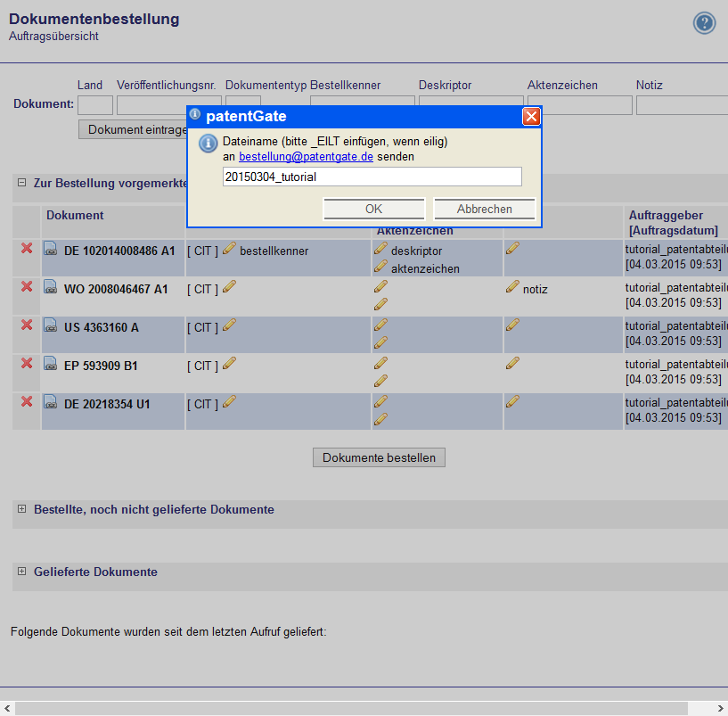Edit Bestellkenner pencil for WO 2008046467 A1
The image size is (728, 716).
229,287
